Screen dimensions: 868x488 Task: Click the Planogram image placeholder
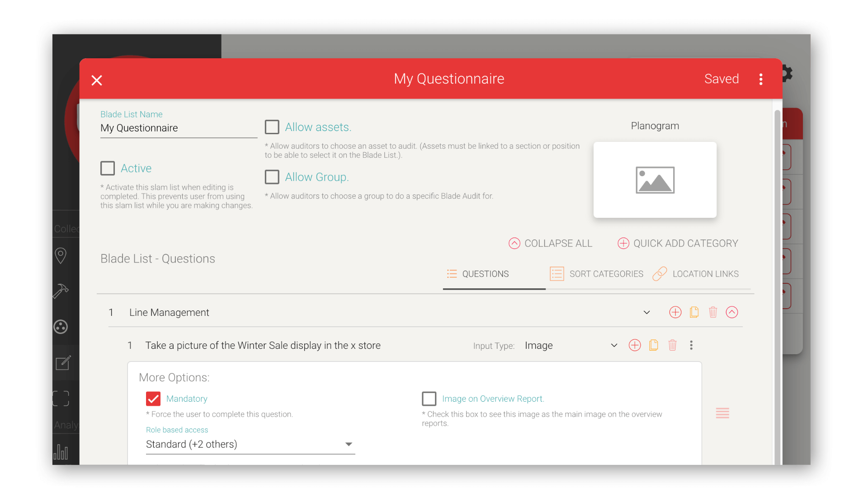[655, 180]
